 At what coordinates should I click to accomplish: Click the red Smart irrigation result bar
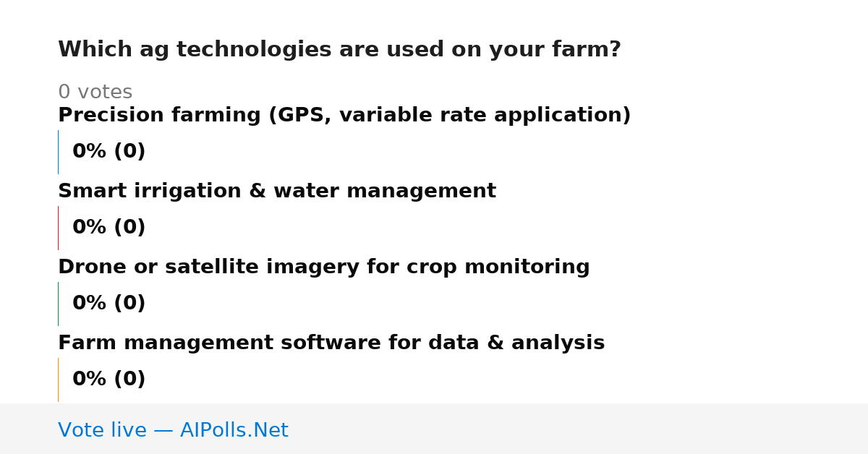click(x=58, y=228)
